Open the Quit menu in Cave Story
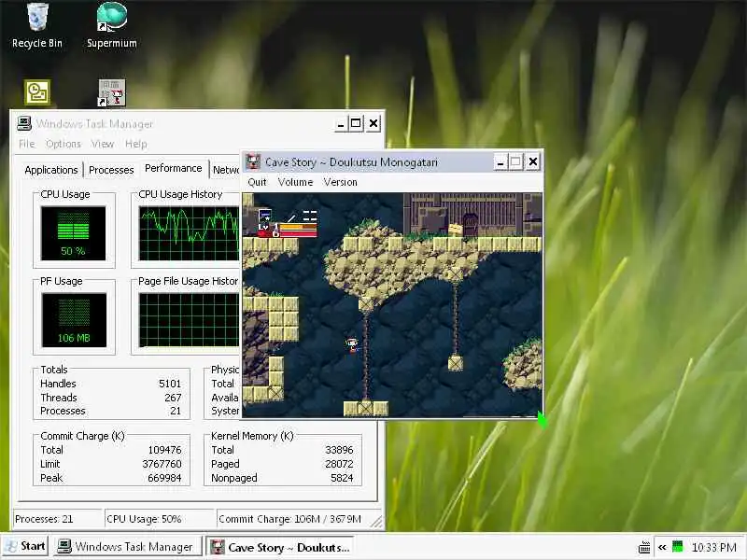Image resolution: width=747 pixels, height=560 pixels. click(258, 182)
